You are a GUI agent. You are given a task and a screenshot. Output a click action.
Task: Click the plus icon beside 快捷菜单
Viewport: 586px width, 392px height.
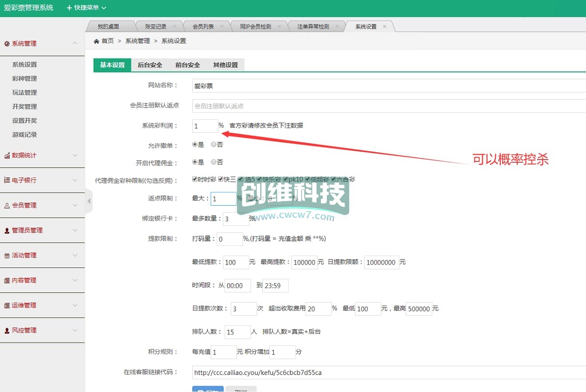pyautogui.click(x=69, y=8)
